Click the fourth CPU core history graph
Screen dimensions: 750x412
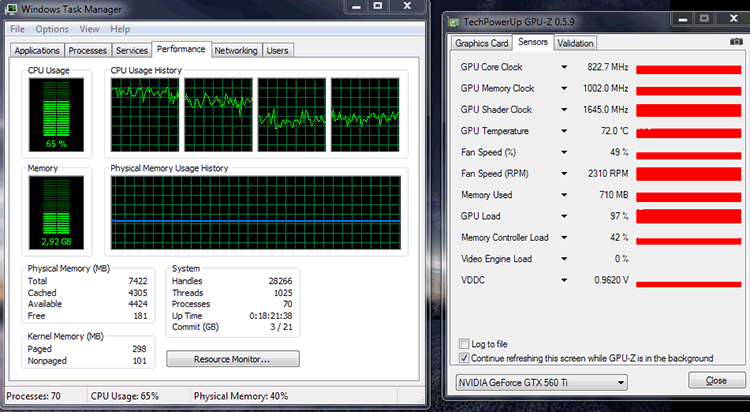pyautogui.click(x=365, y=115)
